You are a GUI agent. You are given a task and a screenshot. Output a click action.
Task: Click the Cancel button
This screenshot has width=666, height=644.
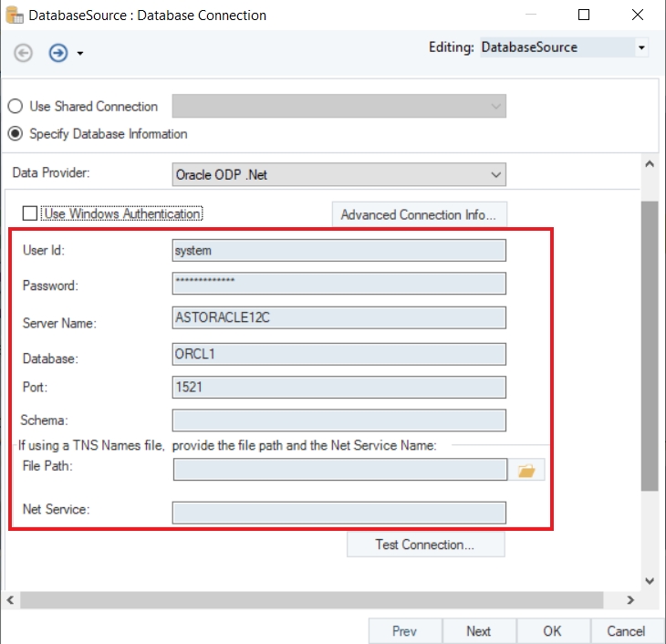[626, 631]
